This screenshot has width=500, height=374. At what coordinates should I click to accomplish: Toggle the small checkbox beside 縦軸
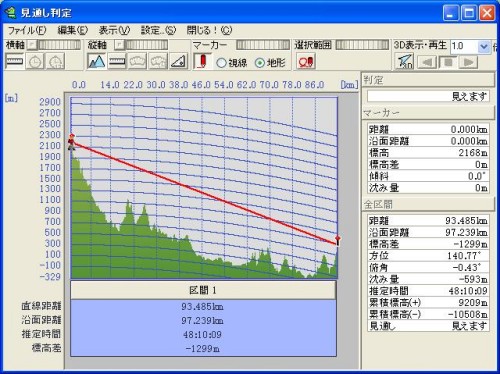click(x=119, y=45)
